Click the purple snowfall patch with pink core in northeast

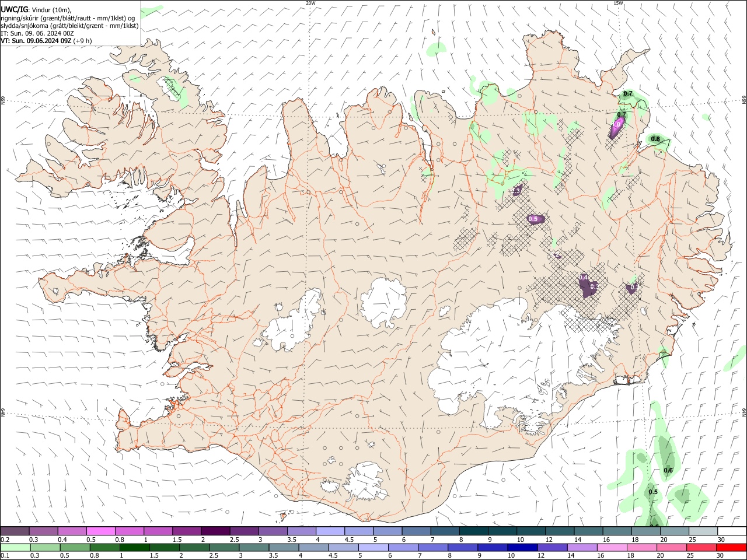617,126
